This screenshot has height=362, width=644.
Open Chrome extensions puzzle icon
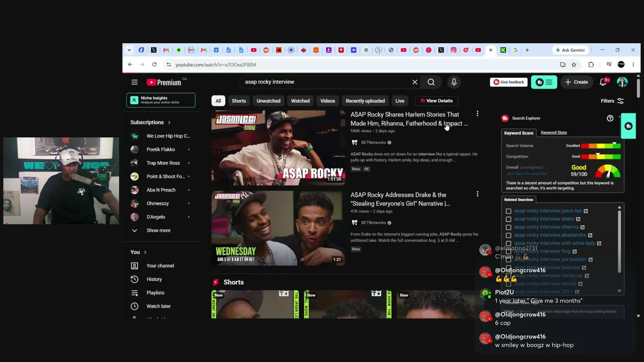pos(591,64)
